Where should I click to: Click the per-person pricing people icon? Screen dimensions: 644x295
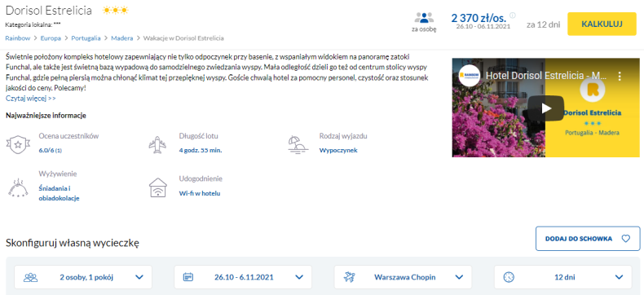(424, 18)
